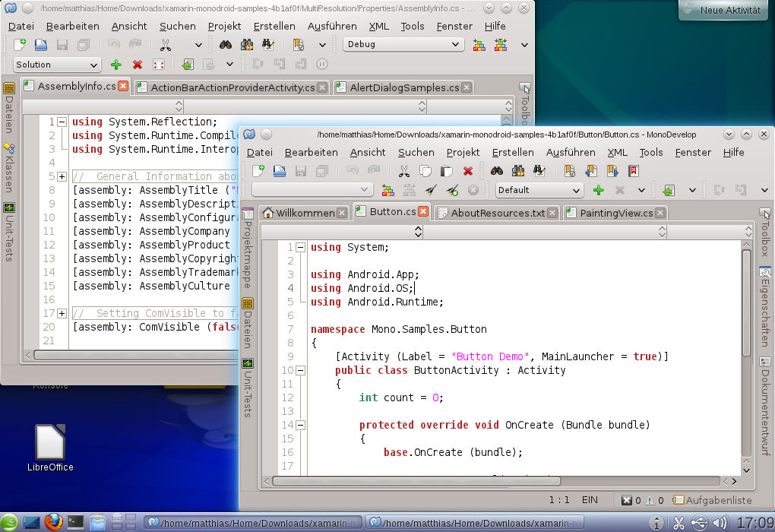Click the build blocks icon right of Debug dropdown
The height and width of the screenshot is (532, 775).
(479, 45)
